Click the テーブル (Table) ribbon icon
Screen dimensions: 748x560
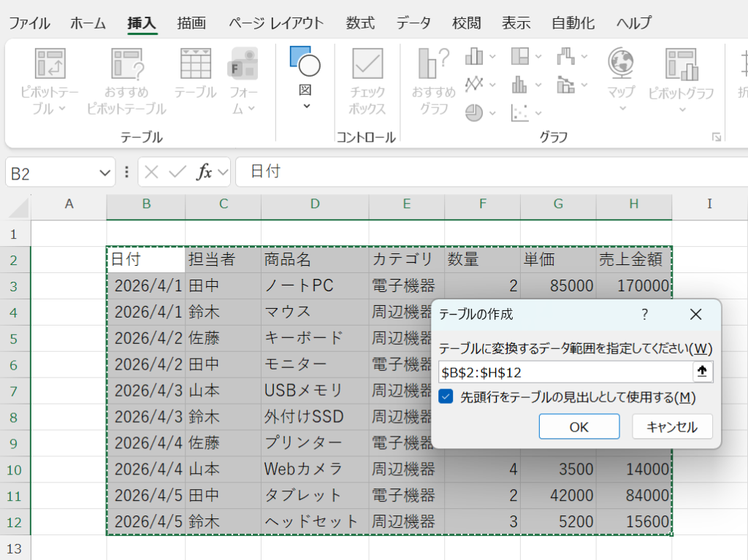pyautogui.click(x=195, y=64)
